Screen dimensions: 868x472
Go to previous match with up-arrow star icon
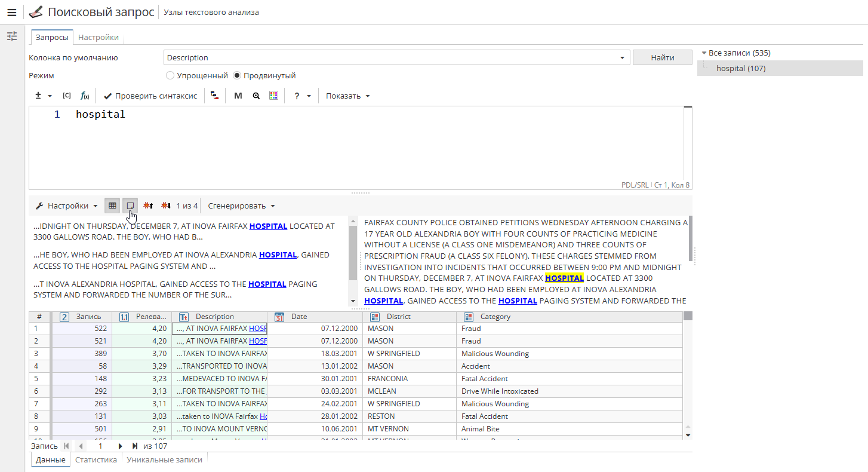click(149, 206)
